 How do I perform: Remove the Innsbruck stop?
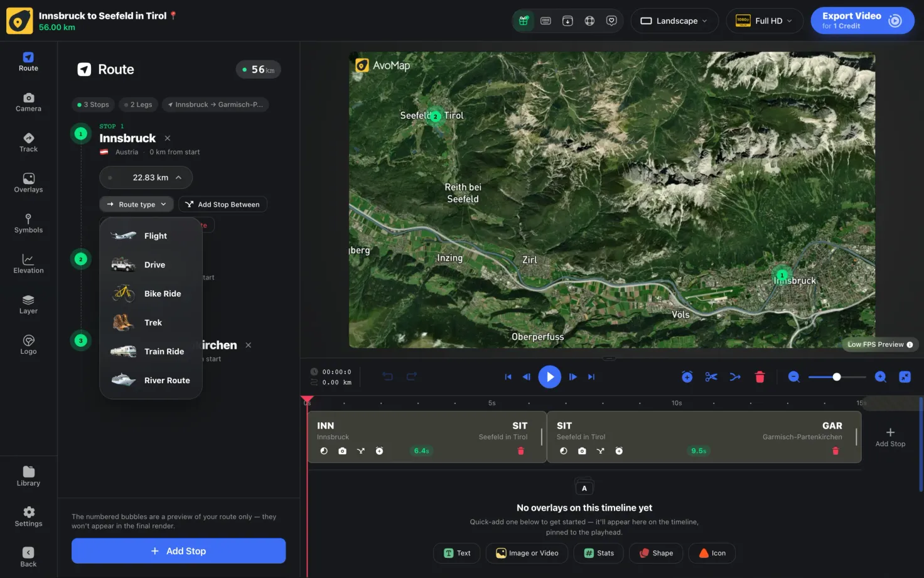tap(168, 138)
